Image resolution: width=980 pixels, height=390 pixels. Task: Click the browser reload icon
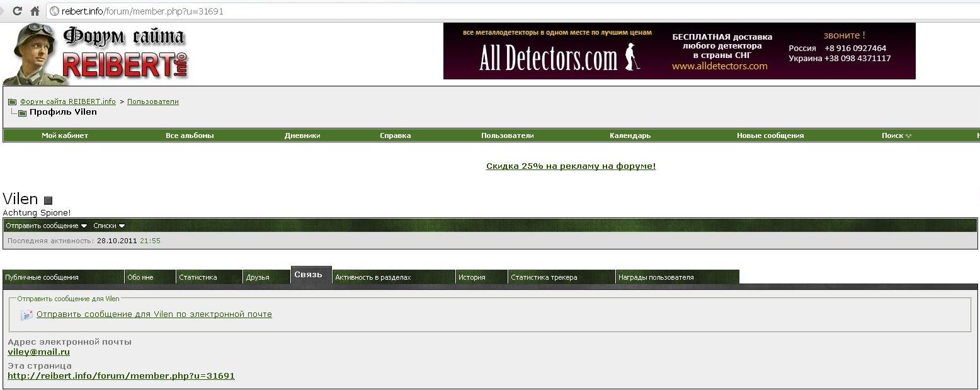point(18,11)
